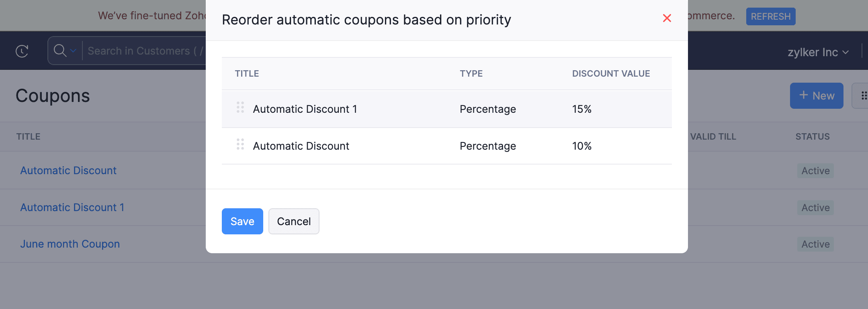Image resolution: width=868 pixels, height=309 pixels.
Task: Click inside the Search in Customers field
Action: (141, 51)
